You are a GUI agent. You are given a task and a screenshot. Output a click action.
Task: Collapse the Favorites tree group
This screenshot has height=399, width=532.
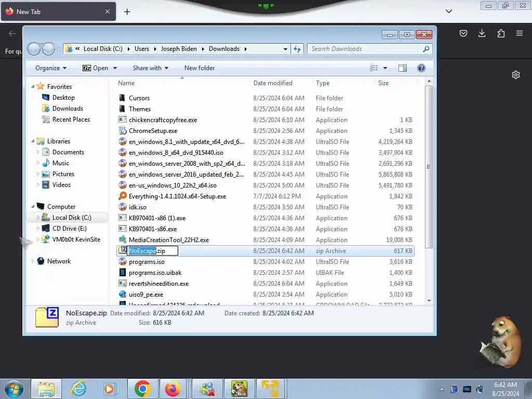(x=33, y=87)
